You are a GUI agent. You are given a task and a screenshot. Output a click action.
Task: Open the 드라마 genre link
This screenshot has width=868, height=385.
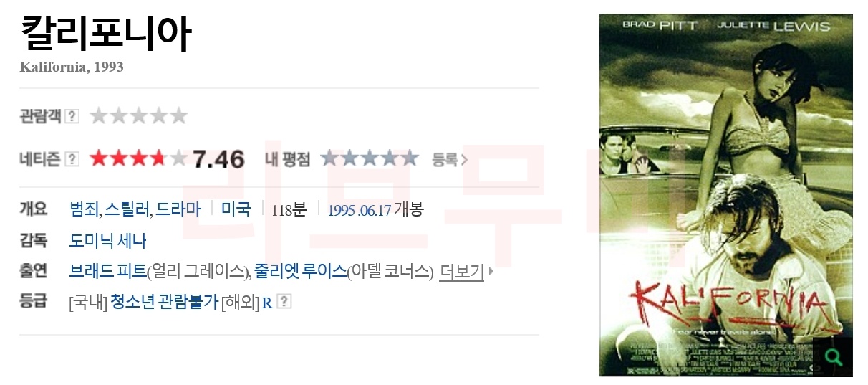pos(178,209)
